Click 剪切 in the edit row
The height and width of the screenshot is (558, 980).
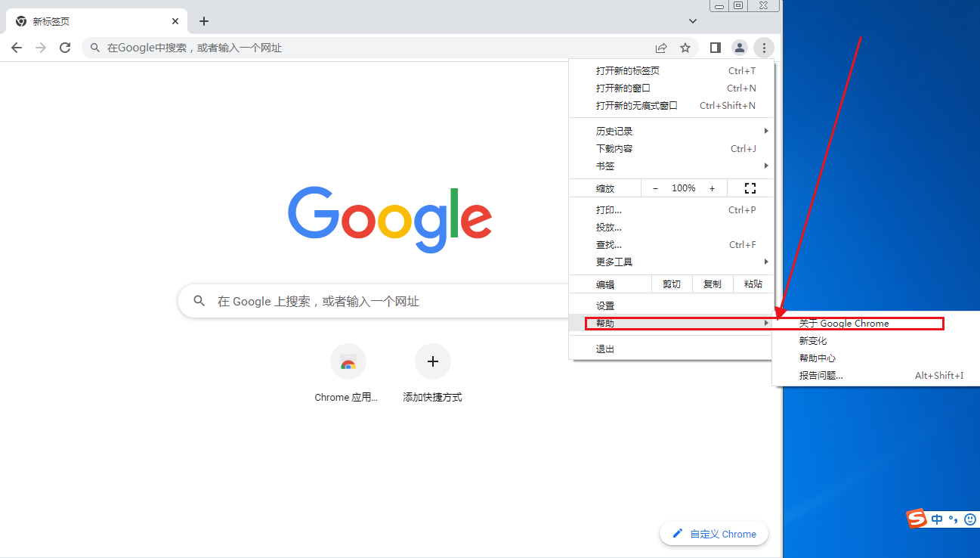point(672,284)
